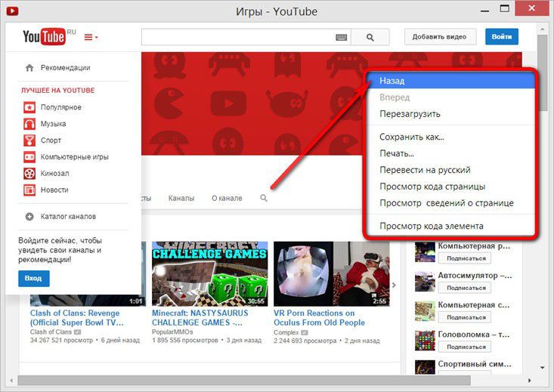554x392 pixels.
Task: Open Музыка in the sidebar
Action: pyautogui.click(x=54, y=124)
